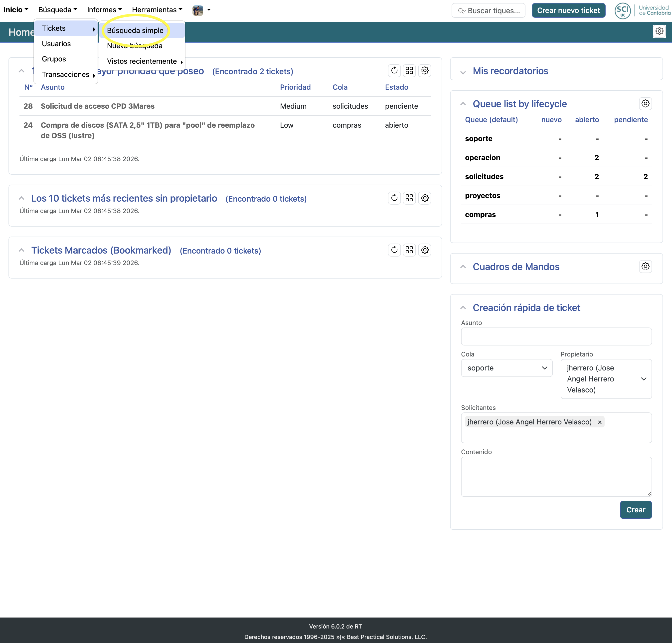Open grid layout icon on top priority panel
This screenshot has height=643, width=672.
(409, 71)
